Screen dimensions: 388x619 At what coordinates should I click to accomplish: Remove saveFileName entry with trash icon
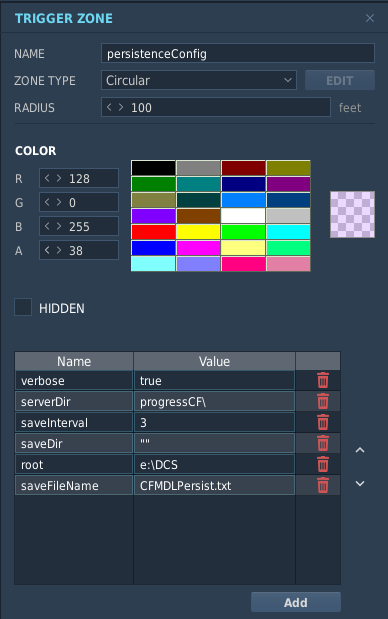click(x=322, y=485)
